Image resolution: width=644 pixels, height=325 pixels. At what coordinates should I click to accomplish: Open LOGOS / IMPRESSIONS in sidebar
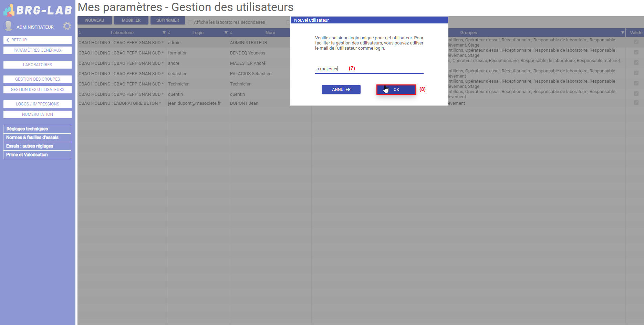pyautogui.click(x=38, y=104)
